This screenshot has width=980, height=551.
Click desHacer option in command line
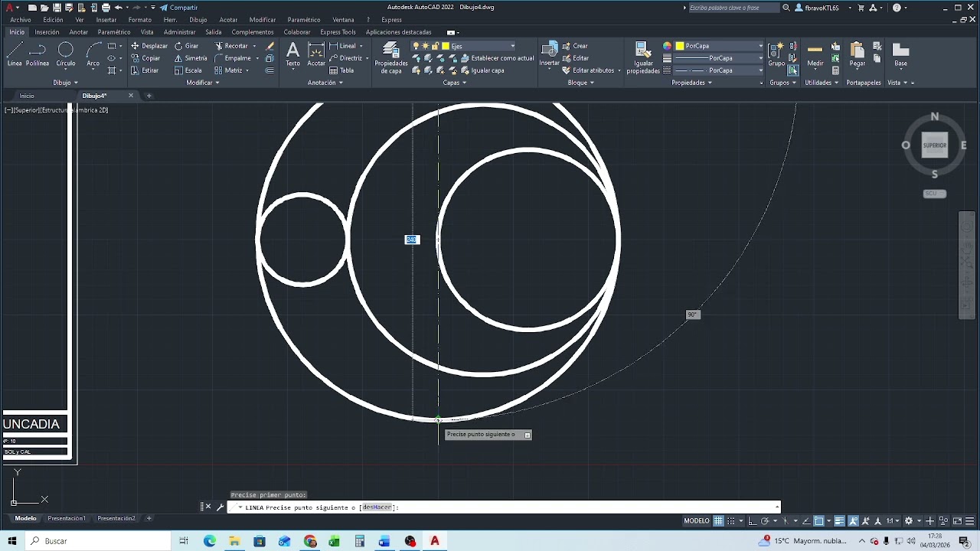coord(377,507)
